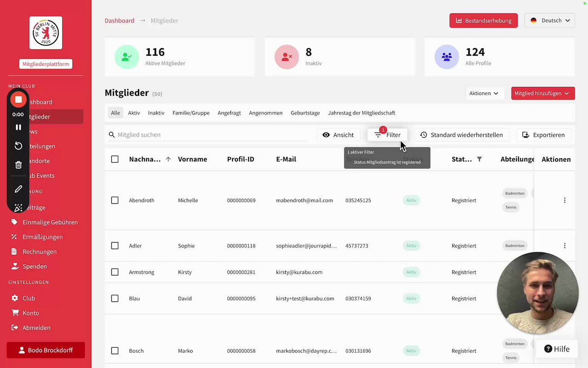Check the Armstrong row checkbox
Viewport: 588px width, 368px height.
click(x=115, y=272)
